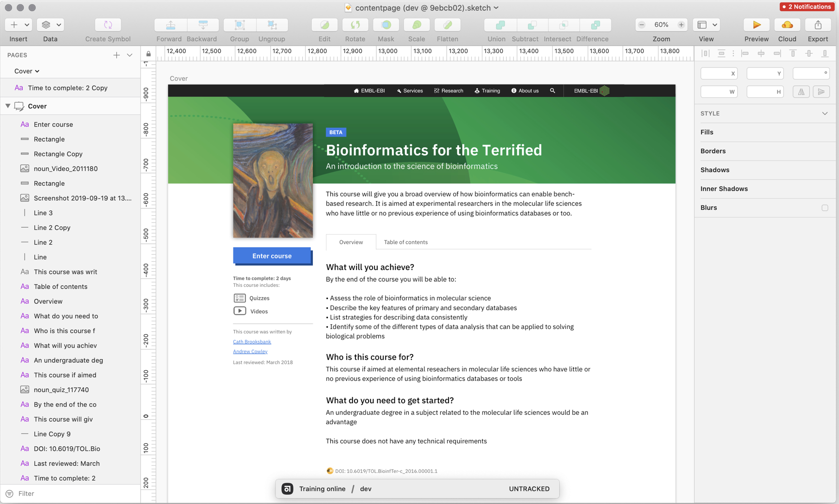Toggle flip vertical in the inspector
The height and width of the screenshot is (504, 839).
click(822, 92)
